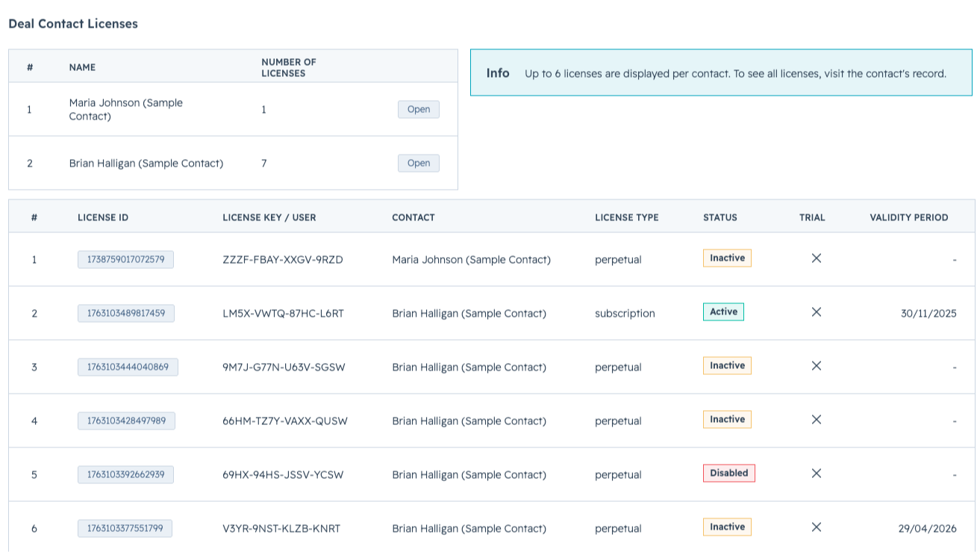Open Maria Johnson's license list
The image size is (980, 552).
[x=418, y=109]
